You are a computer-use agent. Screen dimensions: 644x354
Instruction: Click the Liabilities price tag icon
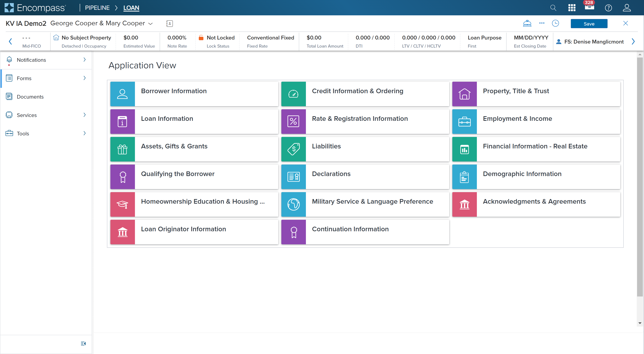(x=293, y=149)
